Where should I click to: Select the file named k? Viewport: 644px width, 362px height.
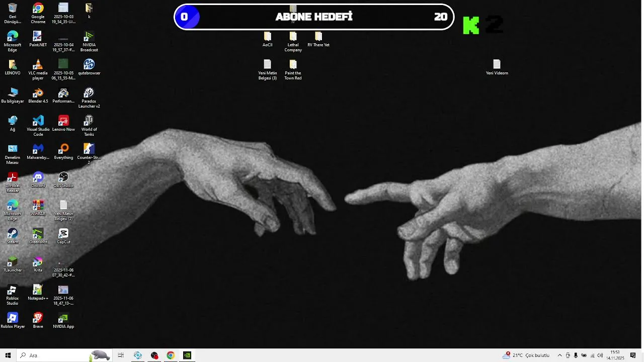[x=89, y=11]
